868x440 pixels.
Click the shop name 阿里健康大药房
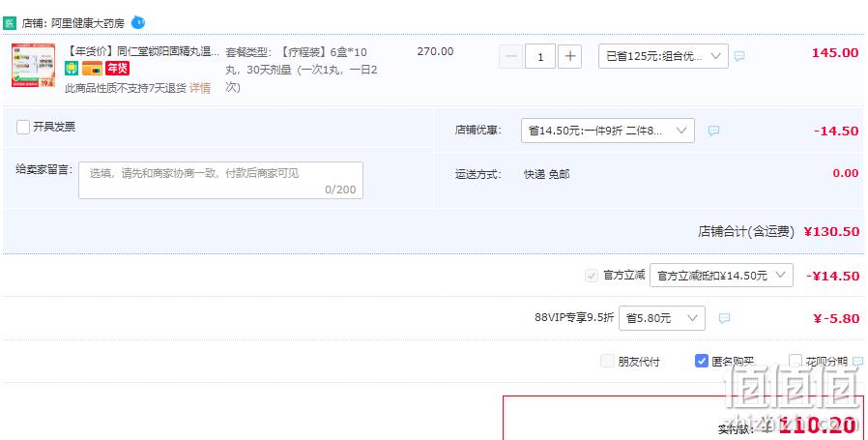pos(88,23)
